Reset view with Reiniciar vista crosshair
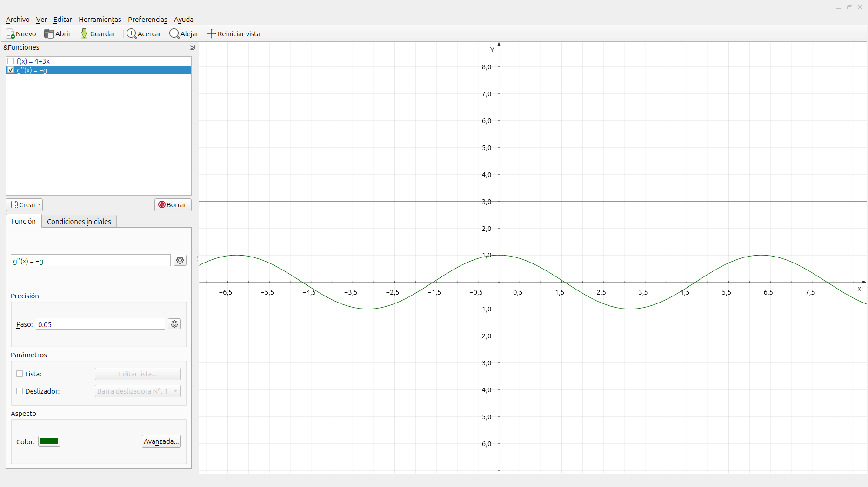The width and height of the screenshot is (868, 487). [x=211, y=34]
